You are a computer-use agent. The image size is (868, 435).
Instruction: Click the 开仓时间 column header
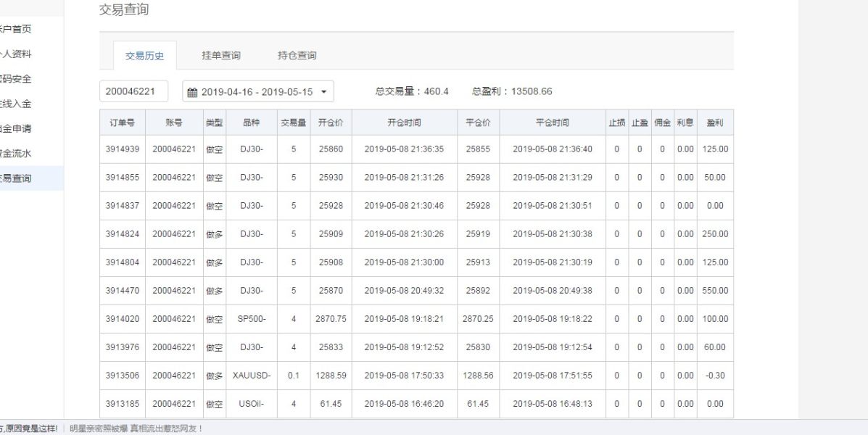(x=404, y=123)
